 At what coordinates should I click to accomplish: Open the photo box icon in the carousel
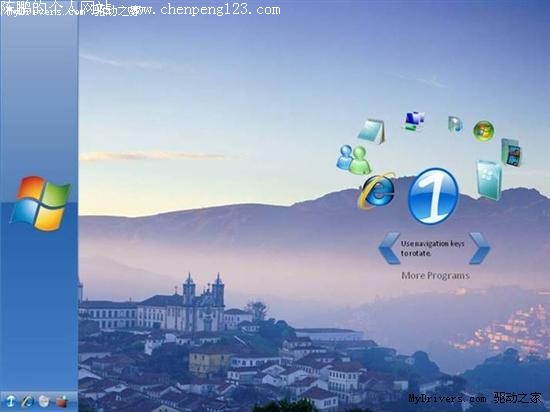click(511, 153)
